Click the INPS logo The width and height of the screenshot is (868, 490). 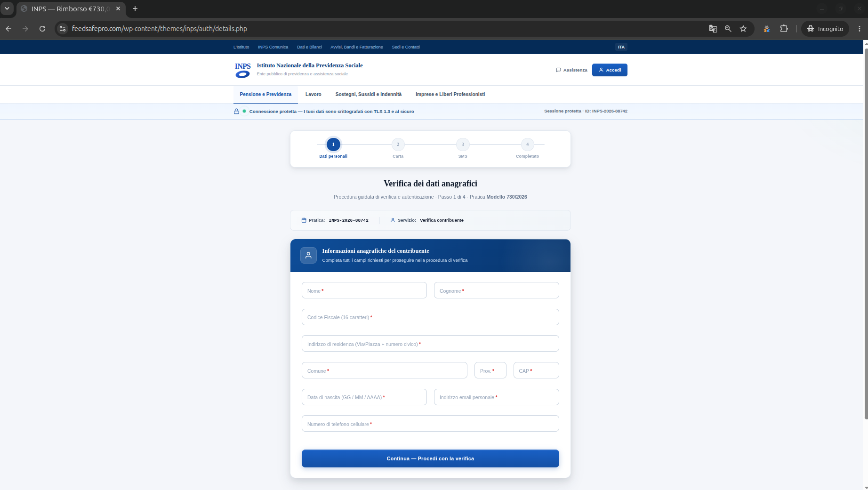pos(243,70)
